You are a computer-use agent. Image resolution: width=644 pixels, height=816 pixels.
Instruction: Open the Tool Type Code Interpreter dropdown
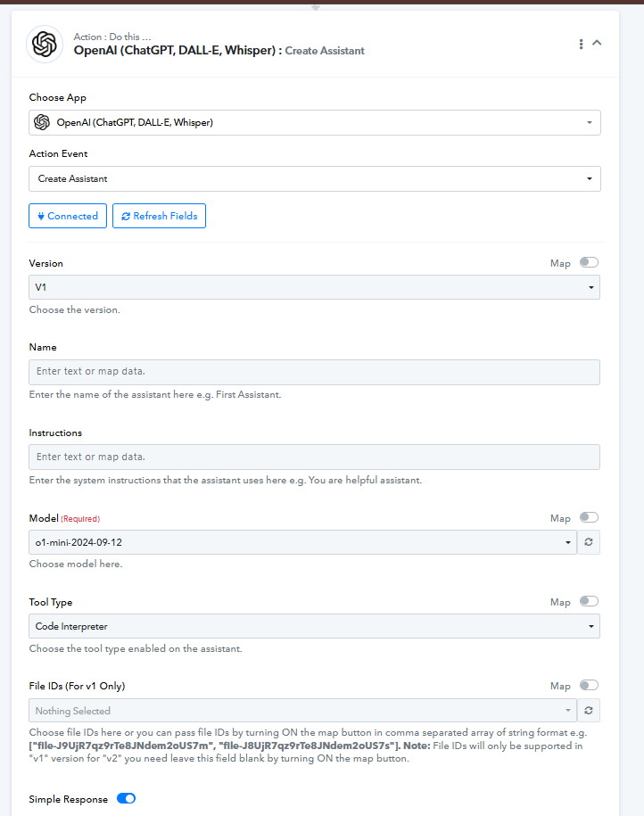point(314,626)
